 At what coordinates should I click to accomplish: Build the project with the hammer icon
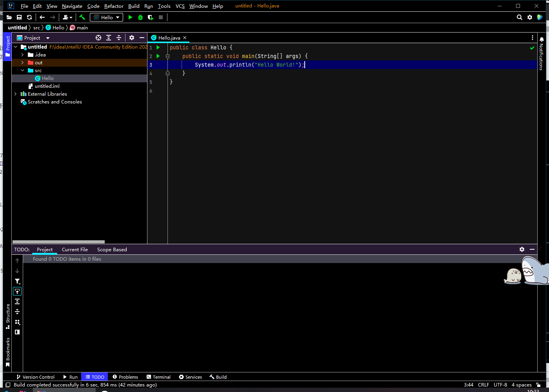click(82, 17)
